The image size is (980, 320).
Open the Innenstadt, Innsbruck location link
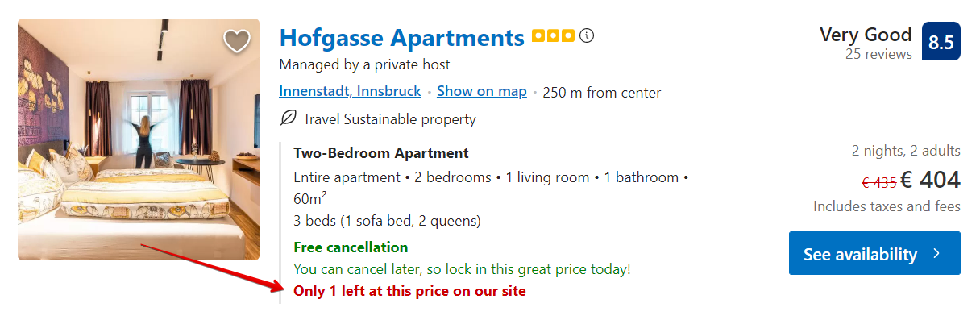[x=351, y=91]
